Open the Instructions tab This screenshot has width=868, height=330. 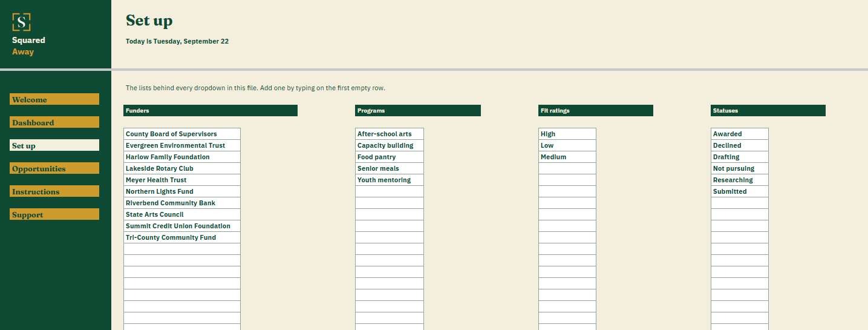coord(54,191)
